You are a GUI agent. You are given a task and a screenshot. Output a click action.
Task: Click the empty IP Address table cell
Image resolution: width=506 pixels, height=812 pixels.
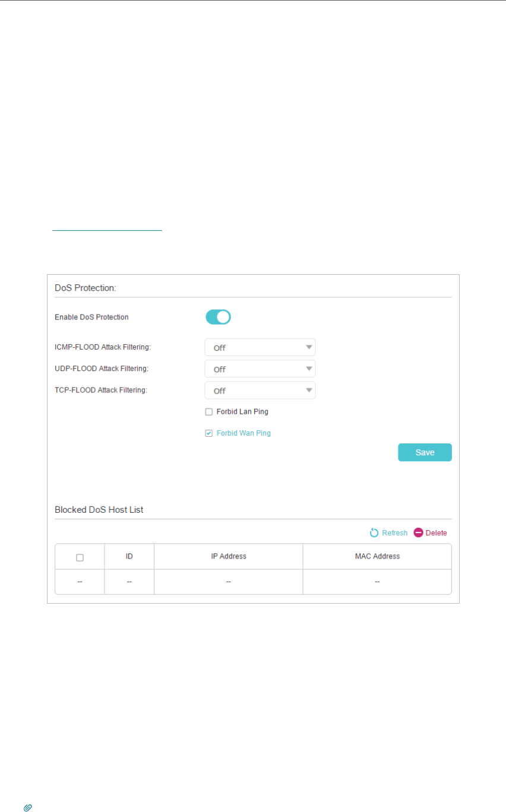pos(229,582)
